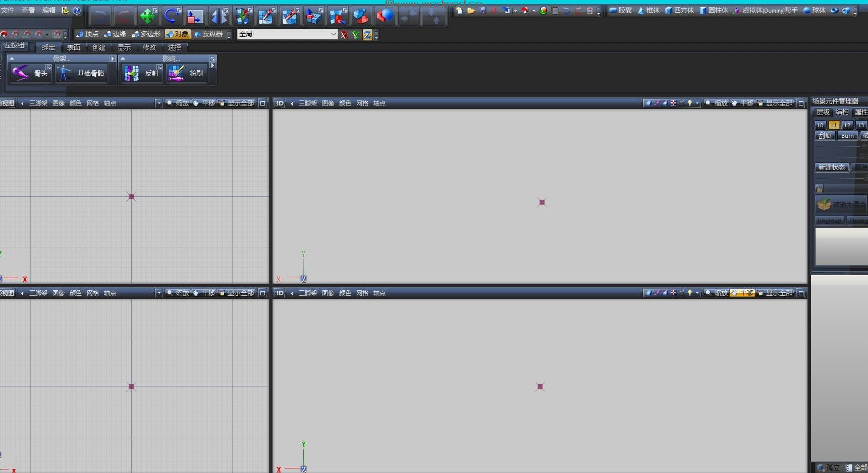Toggle Y axis constraint
The image size is (868, 473).
pos(355,35)
